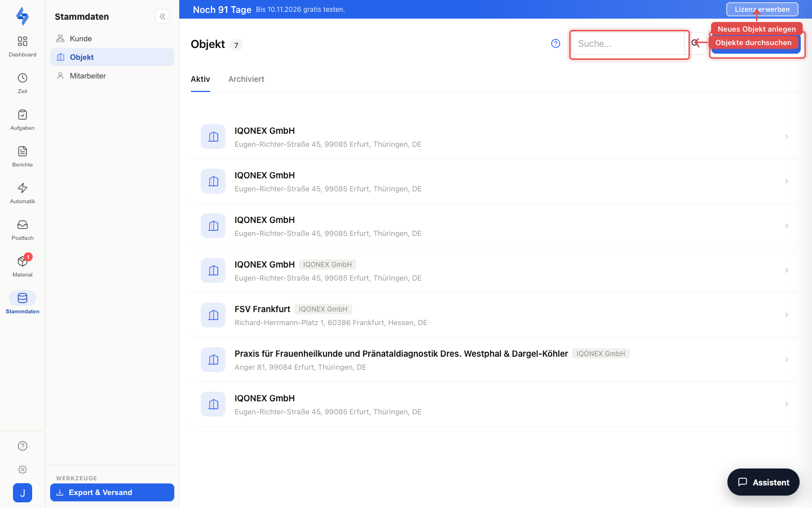
Task: Click the blue help icon beside Objekt heading
Action: (556, 43)
